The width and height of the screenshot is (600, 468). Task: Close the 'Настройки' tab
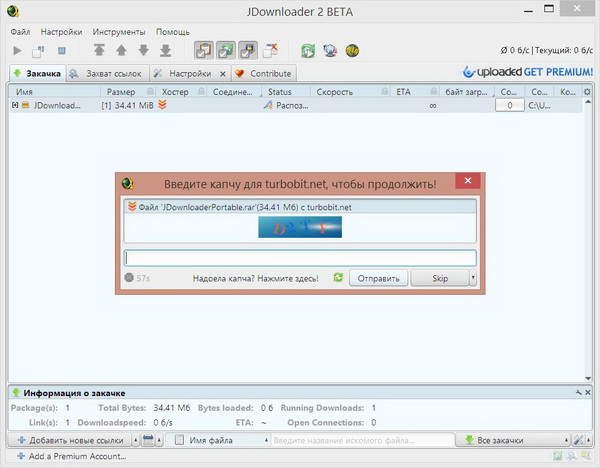coord(222,74)
